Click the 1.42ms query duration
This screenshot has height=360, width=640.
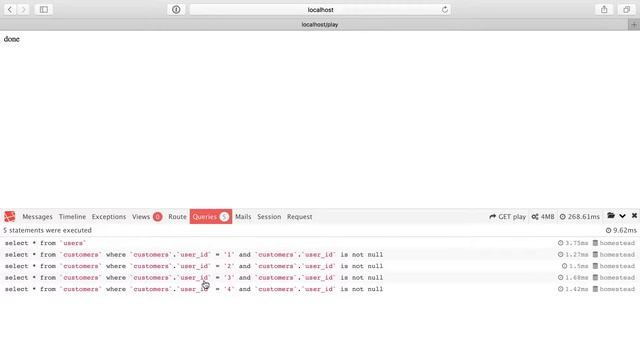pyautogui.click(x=573, y=289)
